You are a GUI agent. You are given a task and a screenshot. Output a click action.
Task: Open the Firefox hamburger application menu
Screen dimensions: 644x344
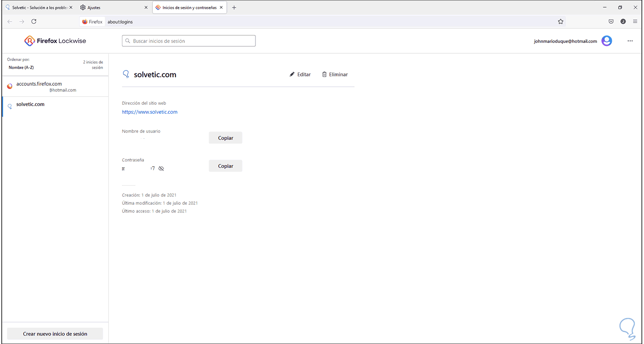click(x=635, y=21)
